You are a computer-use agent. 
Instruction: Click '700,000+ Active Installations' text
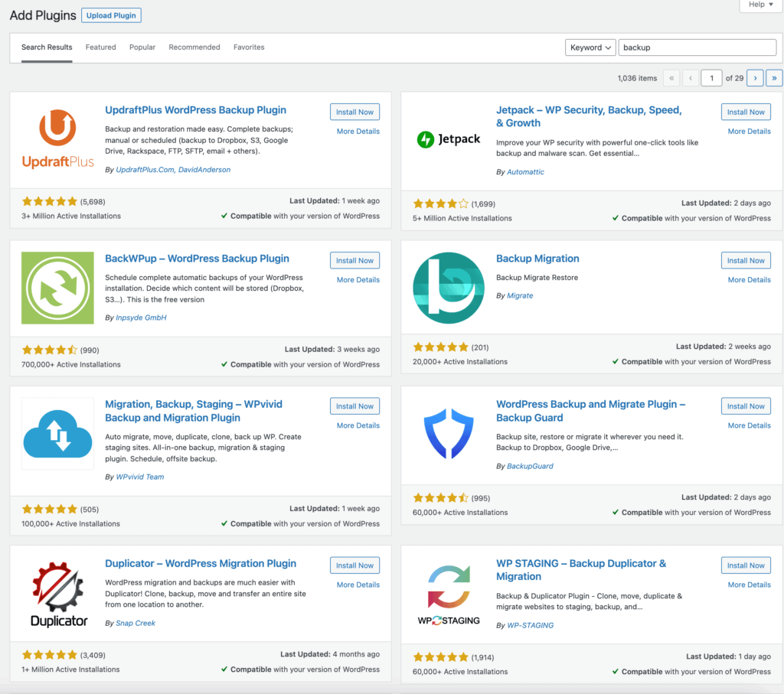click(71, 364)
